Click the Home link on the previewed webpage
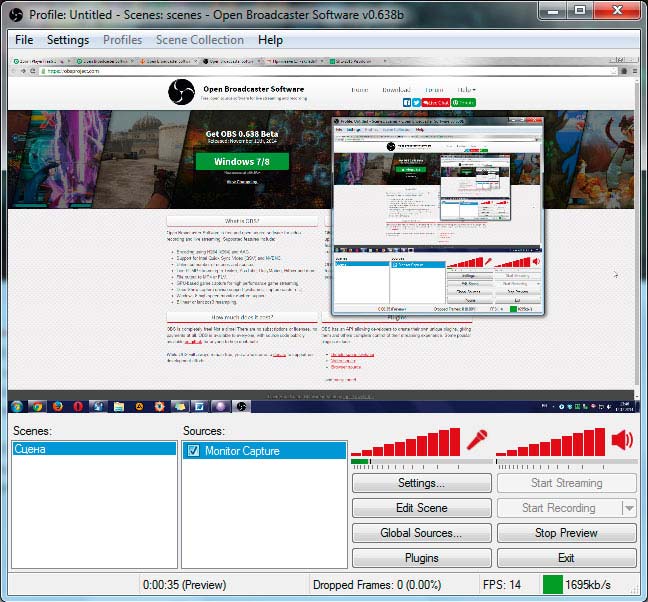This screenshot has width=648, height=602. point(360,90)
